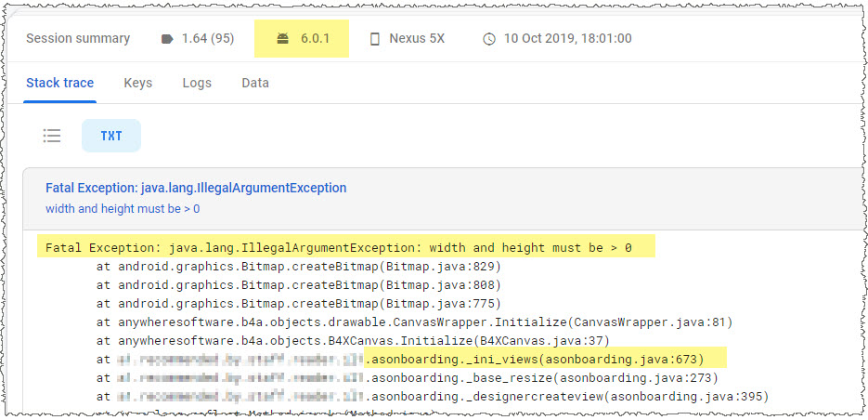The width and height of the screenshot is (868, 420).
Task: Click the blue Fatal Exception IllegalArgumentException heading
Action: [x=196, y=188]
